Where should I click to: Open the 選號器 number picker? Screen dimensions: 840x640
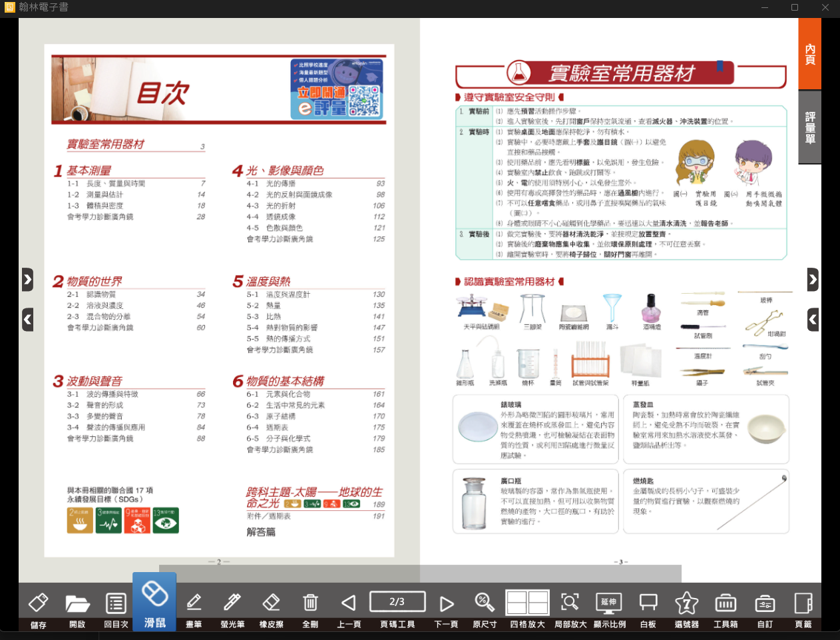687,609
